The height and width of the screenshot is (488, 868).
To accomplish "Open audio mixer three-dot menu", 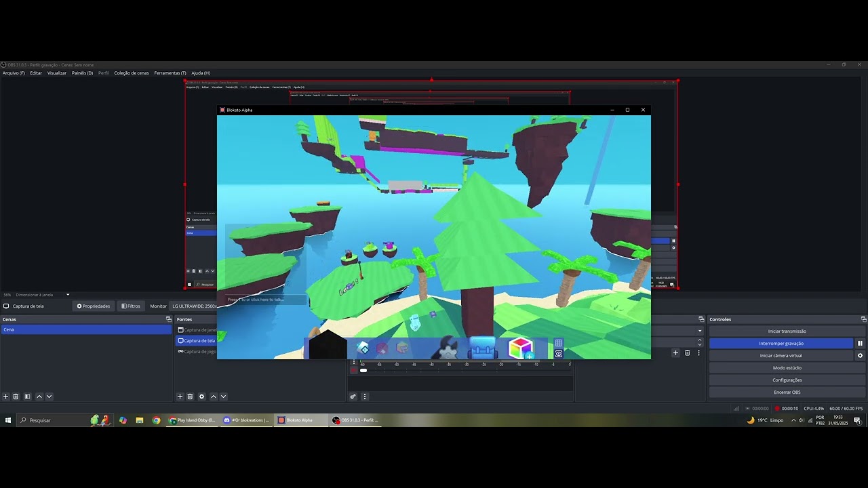I will coord(365,396).
